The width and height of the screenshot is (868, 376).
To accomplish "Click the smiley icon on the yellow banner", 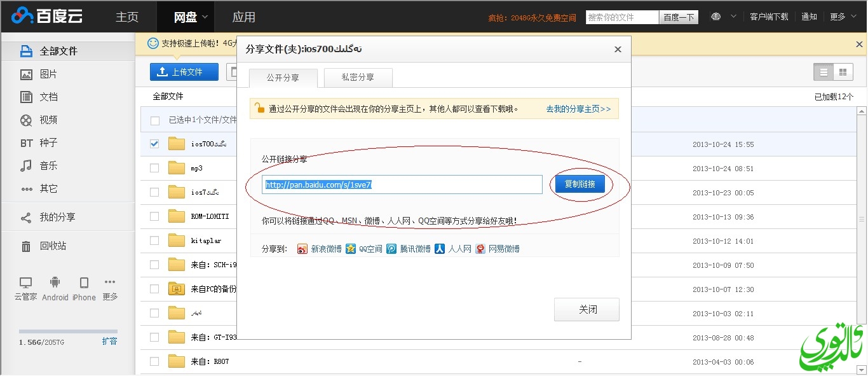I will click(153, 43).
